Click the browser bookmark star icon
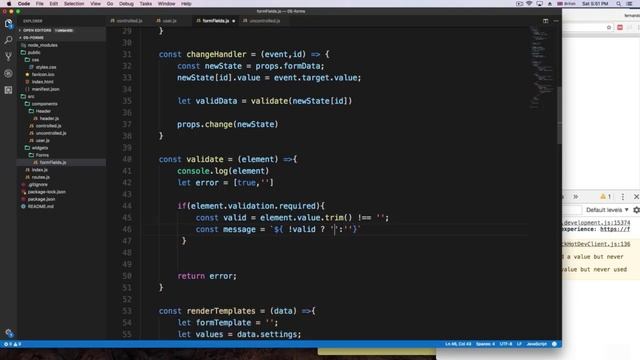Viewport: 640px width, 360px height. (609, 27)
